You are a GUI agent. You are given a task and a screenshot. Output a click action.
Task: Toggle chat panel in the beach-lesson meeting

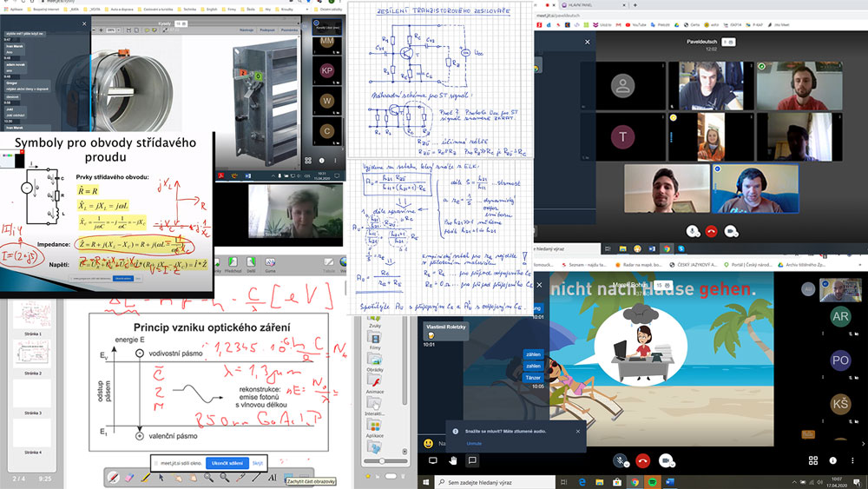pos(472,460)
